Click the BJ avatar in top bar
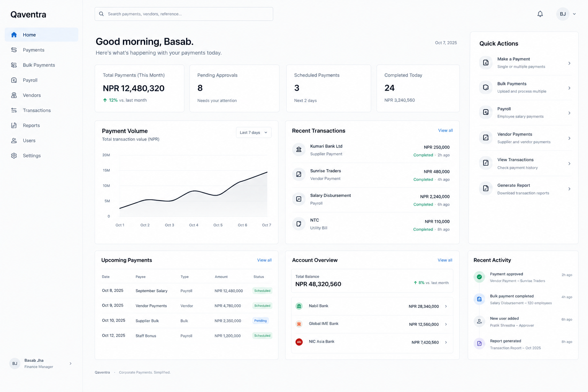The image size is (588, 392). [x=563, y=14]
